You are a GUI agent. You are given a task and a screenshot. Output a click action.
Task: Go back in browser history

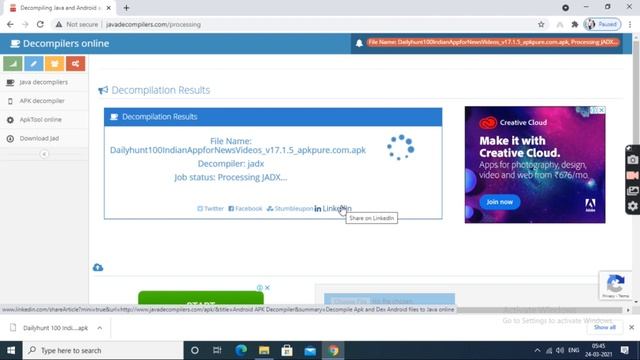(10, 24)
